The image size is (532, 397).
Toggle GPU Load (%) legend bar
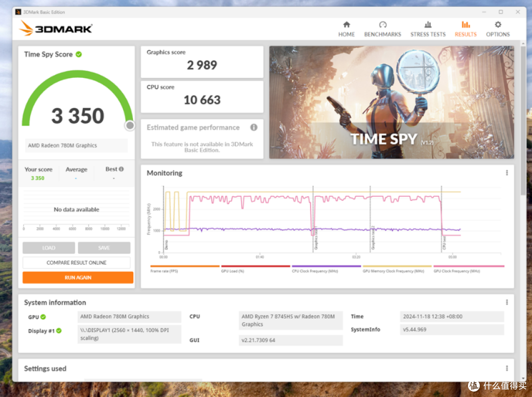[256, 266]
